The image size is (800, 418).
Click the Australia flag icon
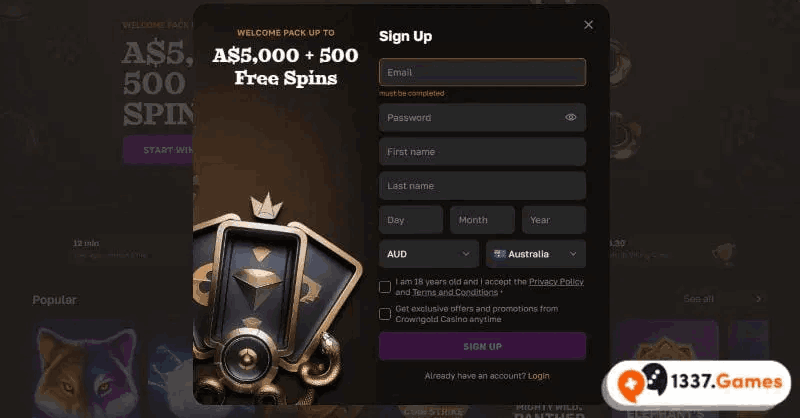[499, 254]
